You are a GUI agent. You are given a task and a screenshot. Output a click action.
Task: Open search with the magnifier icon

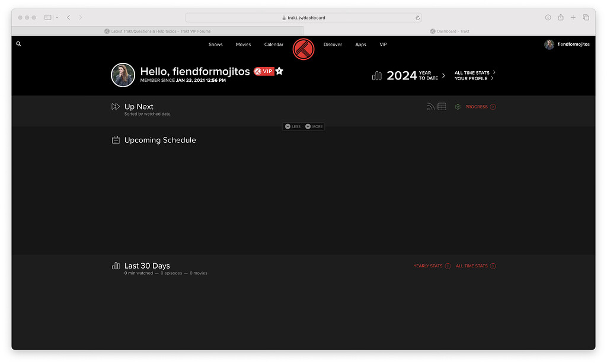point(18,44)
